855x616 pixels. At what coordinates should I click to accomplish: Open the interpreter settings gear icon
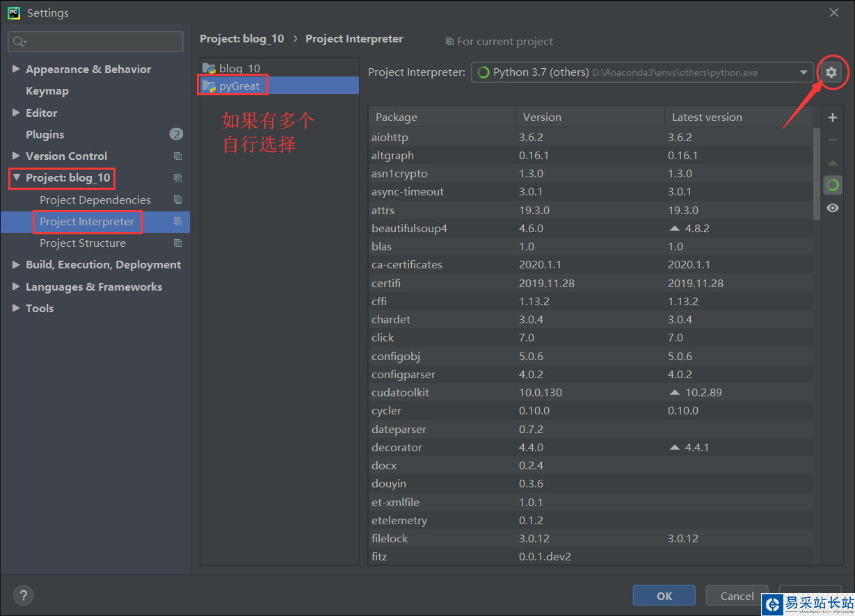pos(831,72)
